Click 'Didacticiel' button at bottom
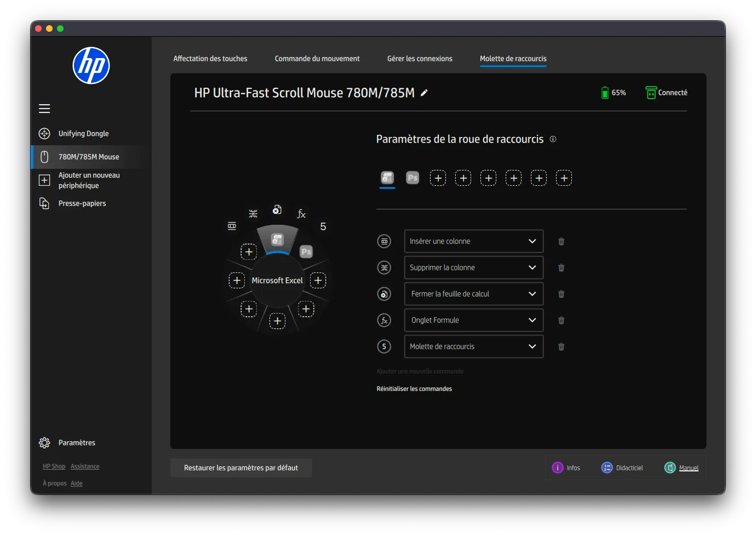The width and height of the screenshot is (756, 535). tap(622, 468)
